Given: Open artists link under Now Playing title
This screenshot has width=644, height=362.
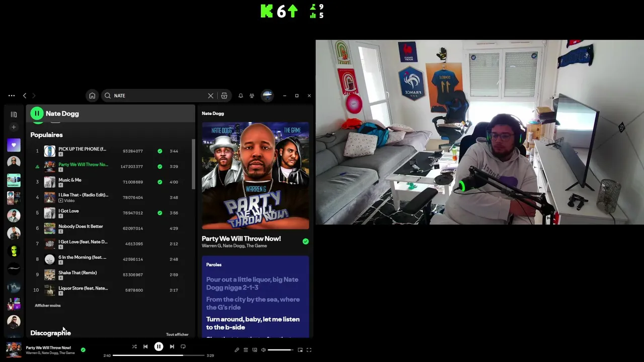Looking at the screenshot, I should 234,246.
